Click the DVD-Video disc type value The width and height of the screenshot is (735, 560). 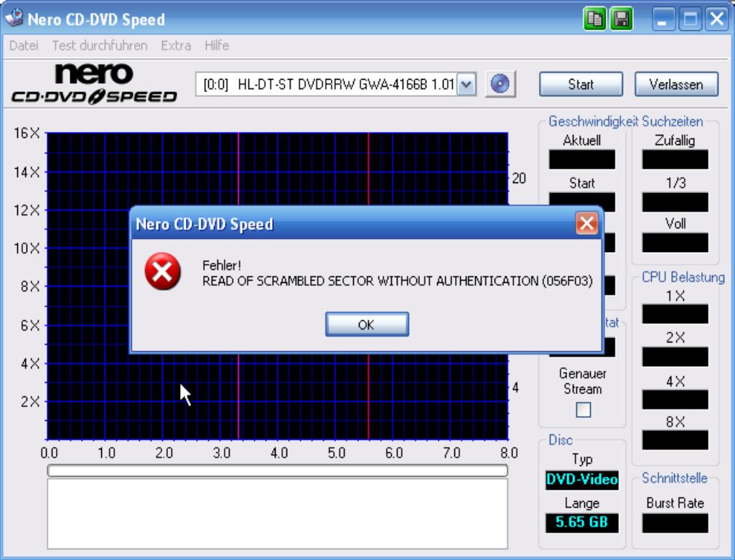pyautogui.click(x=581, y=480)
